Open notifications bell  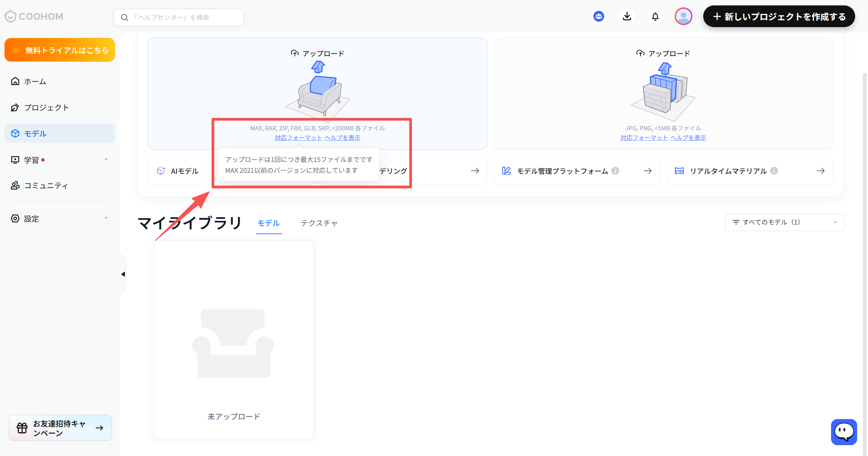pos(655,16)
